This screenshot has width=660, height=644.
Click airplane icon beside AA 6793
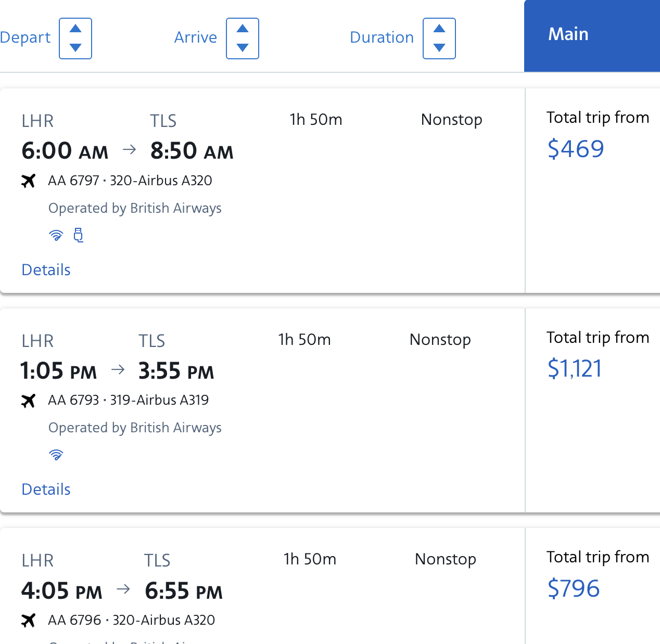[29, 401]
